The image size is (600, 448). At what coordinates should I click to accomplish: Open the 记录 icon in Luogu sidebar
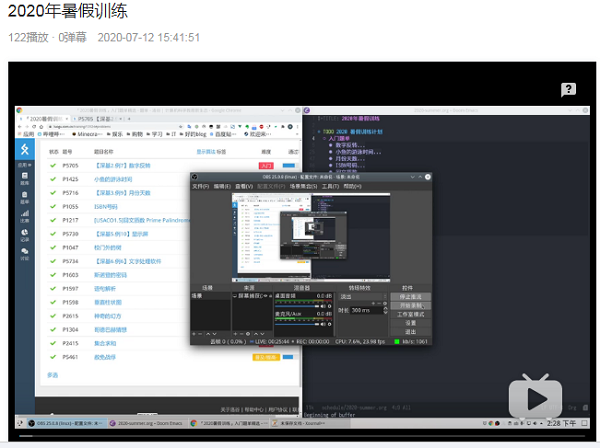(x=24, y=235)
